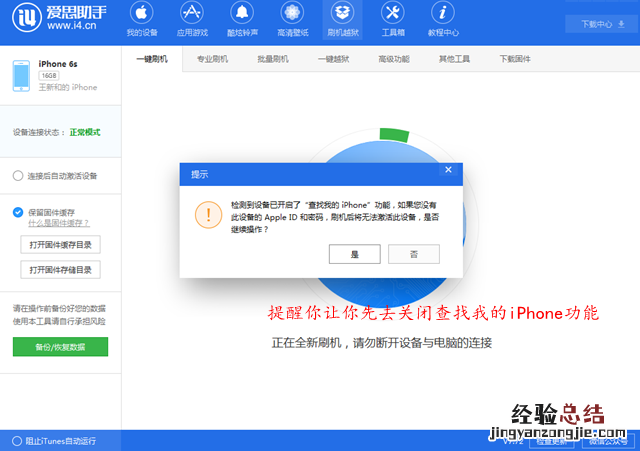Click the 16GB storage label
The width and height of the screenshot is (640, 451).
(49, 76)
